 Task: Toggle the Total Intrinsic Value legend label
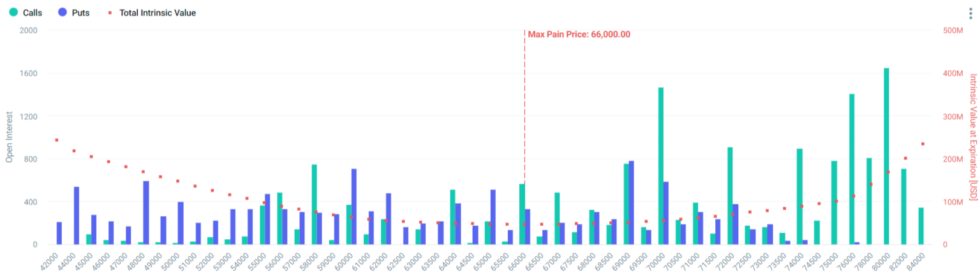pyautogui.click(x=158, y=12)
